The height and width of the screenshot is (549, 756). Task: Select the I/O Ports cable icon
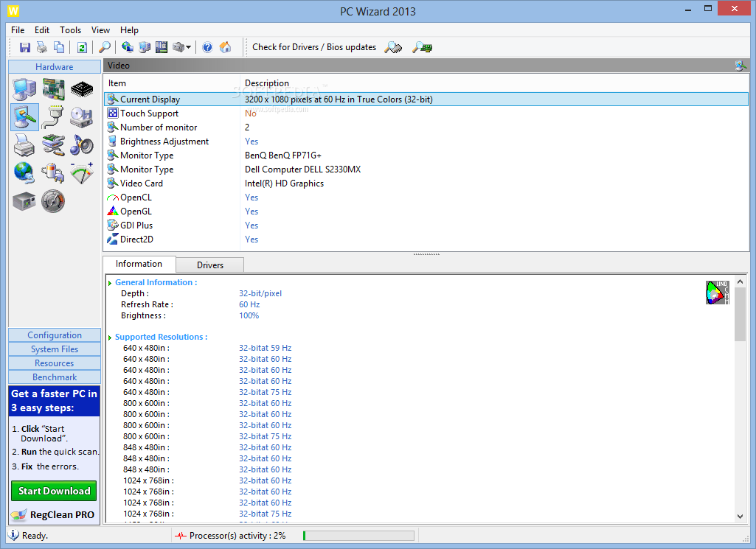point(54,117)
